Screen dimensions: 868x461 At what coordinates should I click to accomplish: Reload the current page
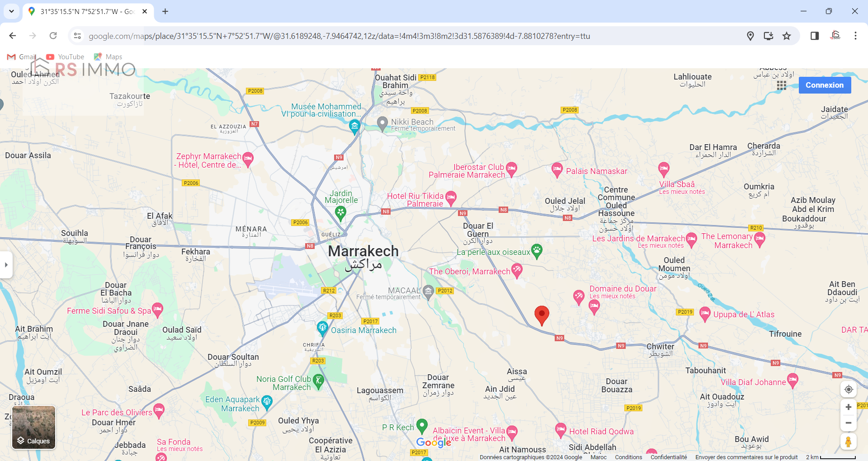53,36
